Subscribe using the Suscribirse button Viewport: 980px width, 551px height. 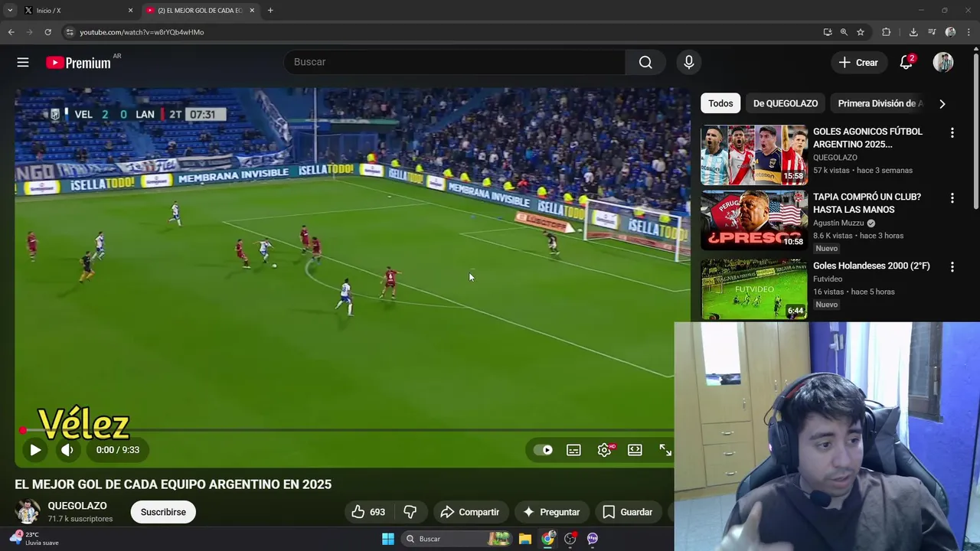tap(163, 512)
